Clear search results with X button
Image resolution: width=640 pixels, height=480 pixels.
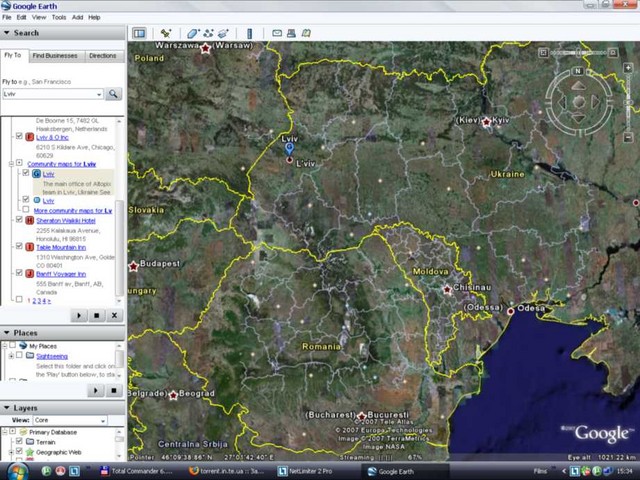pos(114,315)
